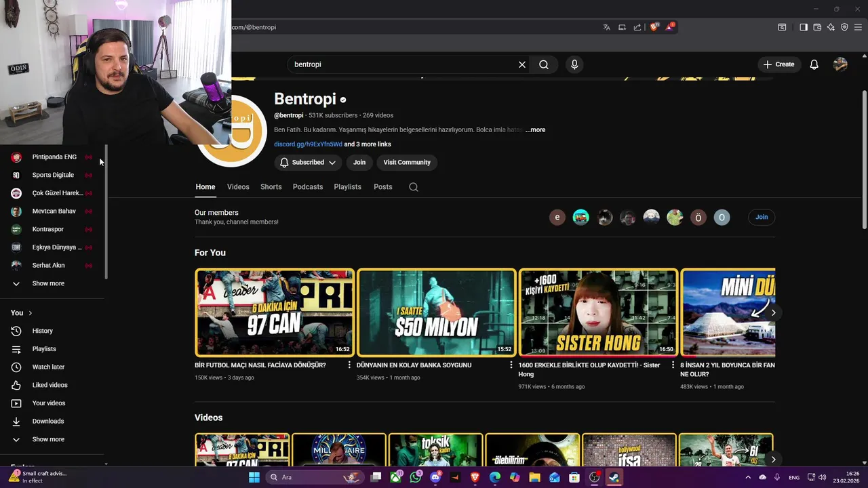
Task: Open Brave VPN shield icon
Action: coord(844,27)
